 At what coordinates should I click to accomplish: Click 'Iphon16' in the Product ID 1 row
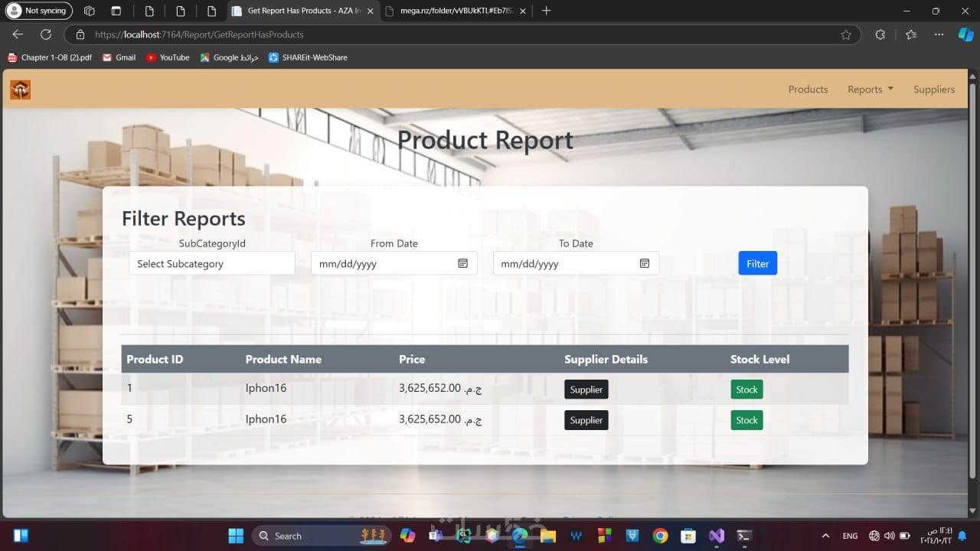pos(266,388)
